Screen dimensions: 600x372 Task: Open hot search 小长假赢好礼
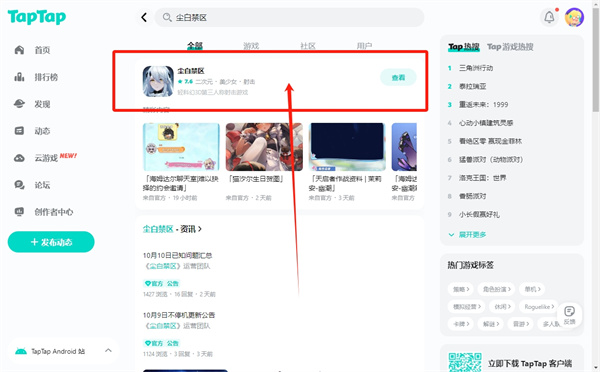point(479,215)
